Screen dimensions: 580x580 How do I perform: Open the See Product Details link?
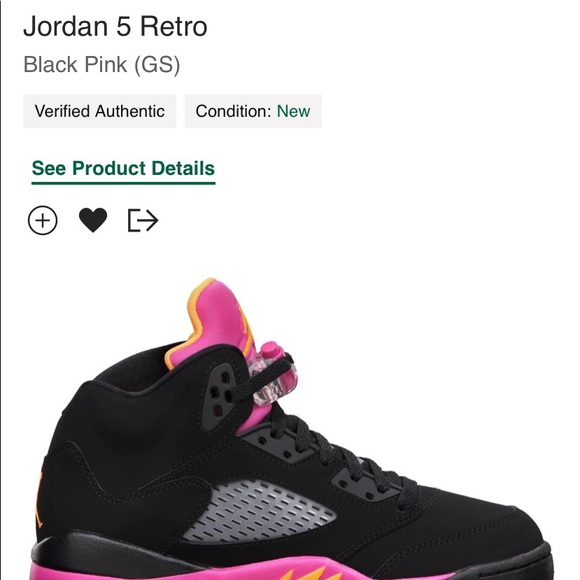point(123,169)
